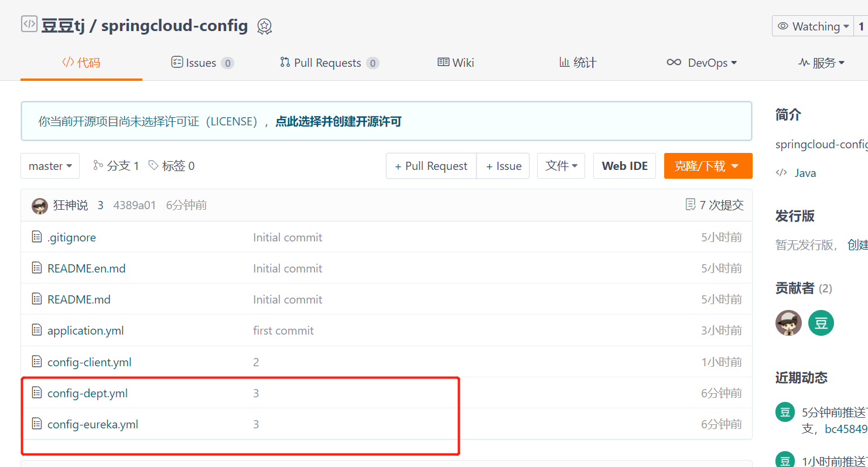This screenshot has height=467, width=868.
Task: Open the 文件 dropdown menu
Action: click(561, 166)
